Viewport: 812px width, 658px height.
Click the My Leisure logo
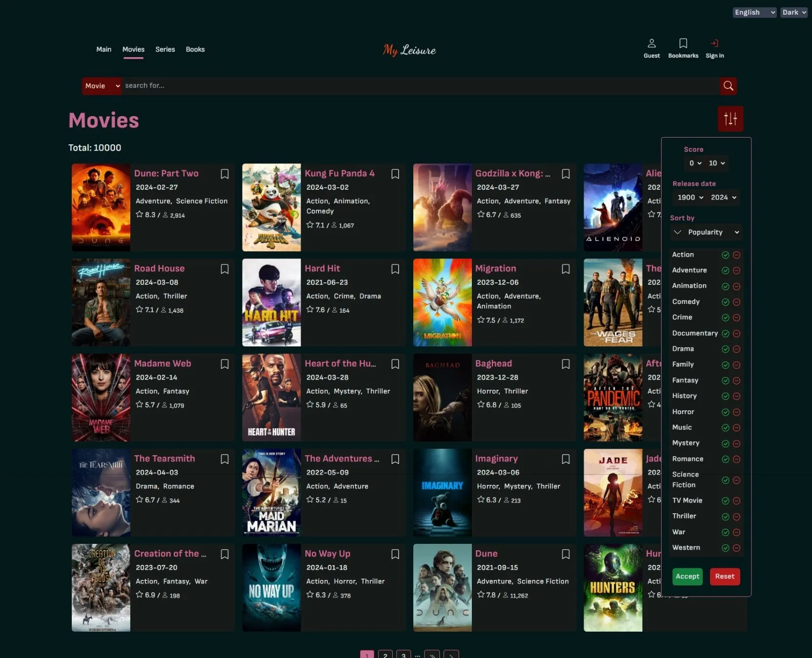click(x=409, y=50)
